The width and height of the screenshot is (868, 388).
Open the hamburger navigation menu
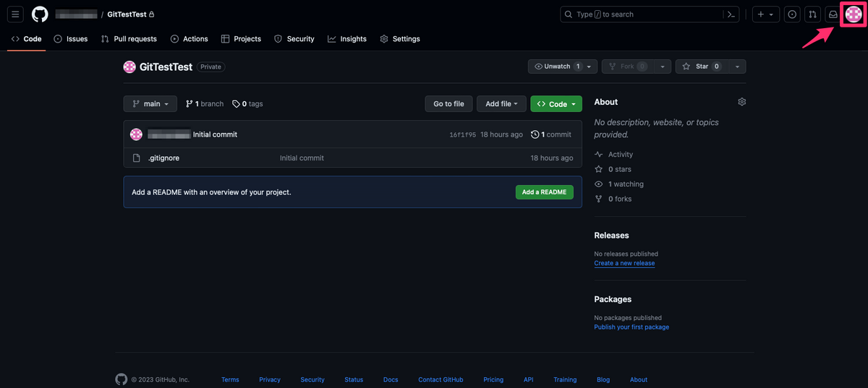pyautogui.click(x=16, y=14)
